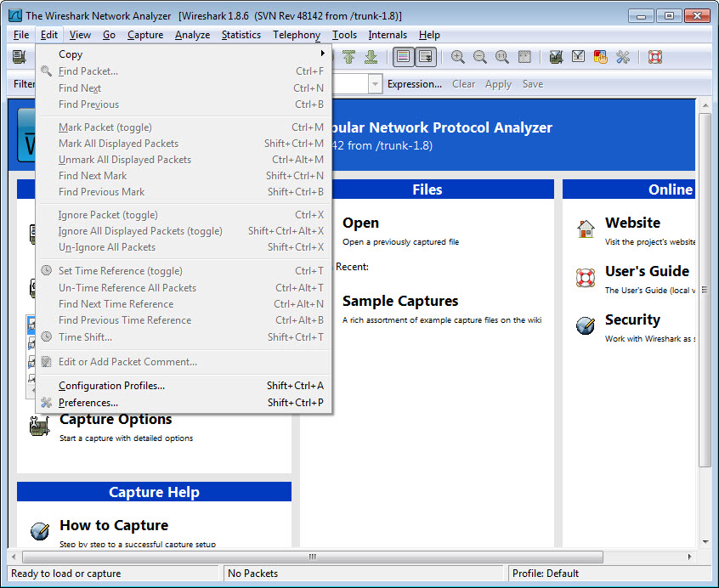This screenshot has height=588, width=719.
Task: Open the coloring rules toolbar icon
Action: tap(601, 57)
